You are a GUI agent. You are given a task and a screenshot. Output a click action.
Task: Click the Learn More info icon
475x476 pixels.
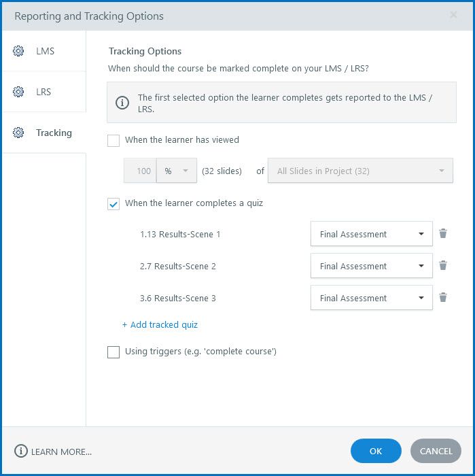point(21,451)
